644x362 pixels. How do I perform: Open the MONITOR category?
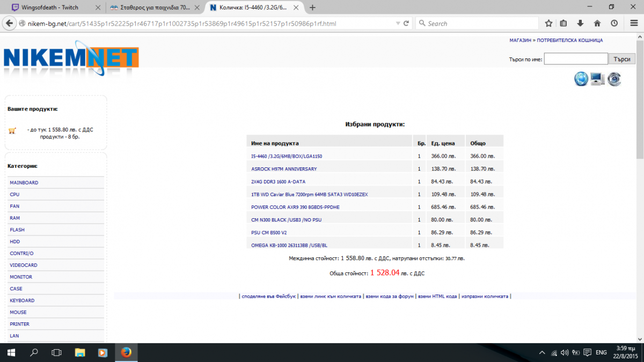pos(21,277)
